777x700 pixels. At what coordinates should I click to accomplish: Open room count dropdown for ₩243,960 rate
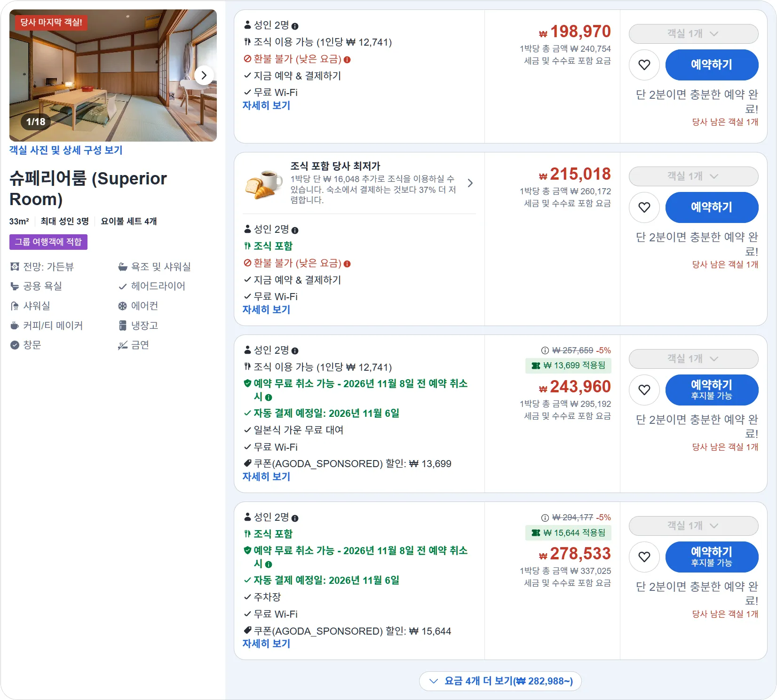(x=694, y=359)
